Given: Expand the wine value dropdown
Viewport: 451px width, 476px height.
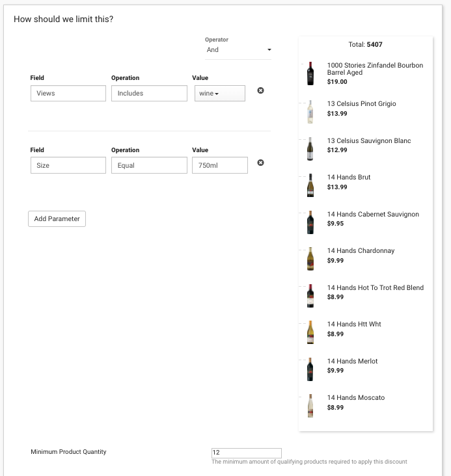Looking at the screenshot, I should pyautogui.click(x=220, y=93).
